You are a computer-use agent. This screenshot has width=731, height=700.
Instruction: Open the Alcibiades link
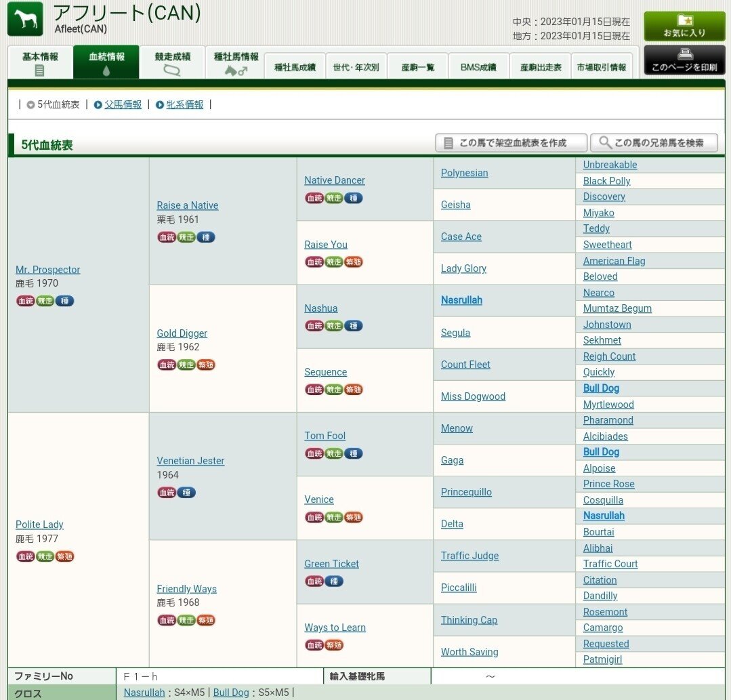(x=605, y=436)
